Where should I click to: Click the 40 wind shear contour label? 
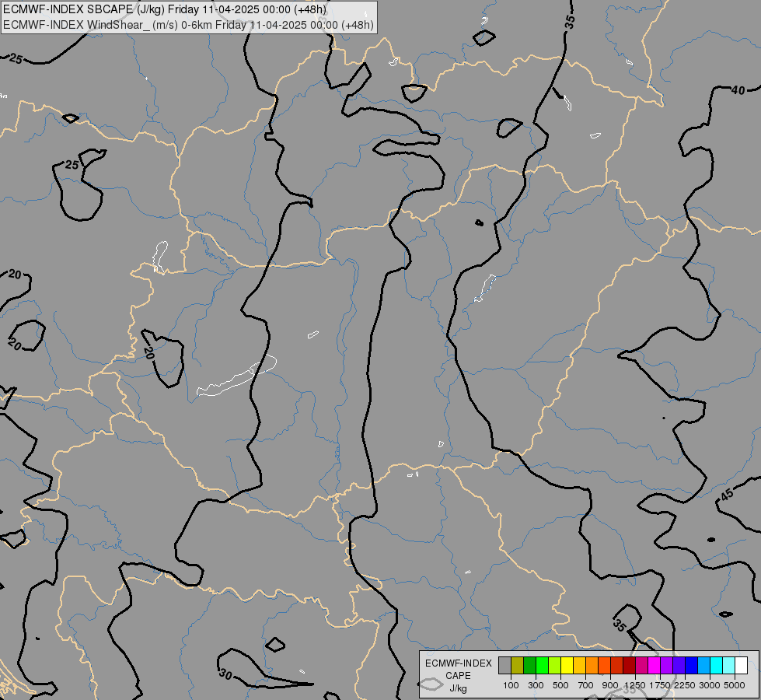(x=738, y=90)
